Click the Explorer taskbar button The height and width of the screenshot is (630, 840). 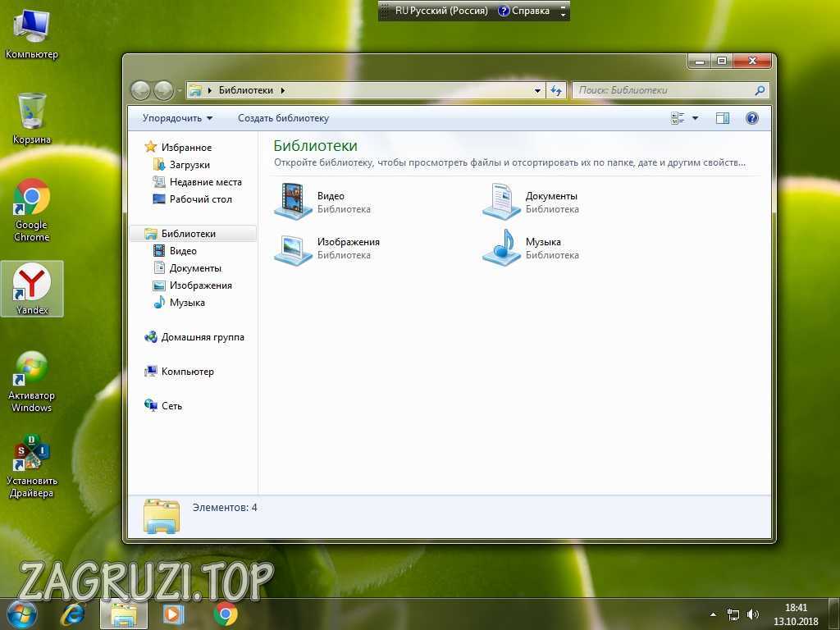coord(124,614)
